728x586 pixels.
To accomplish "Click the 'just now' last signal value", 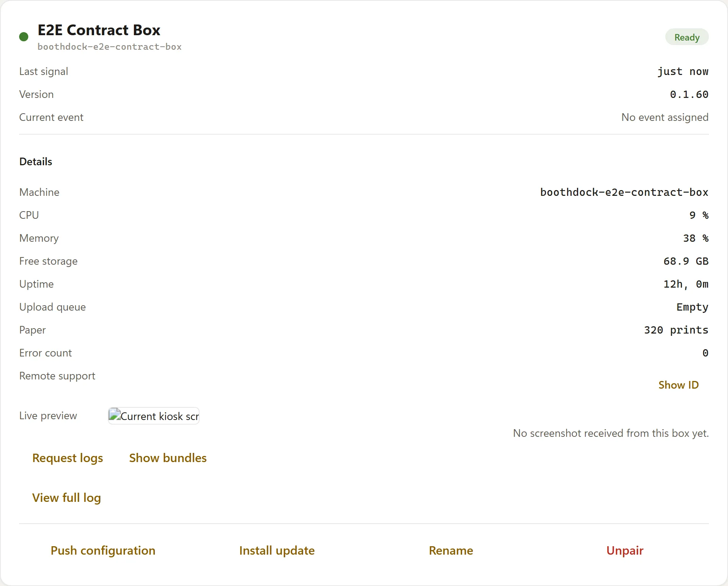I will (x=682, y=72).
